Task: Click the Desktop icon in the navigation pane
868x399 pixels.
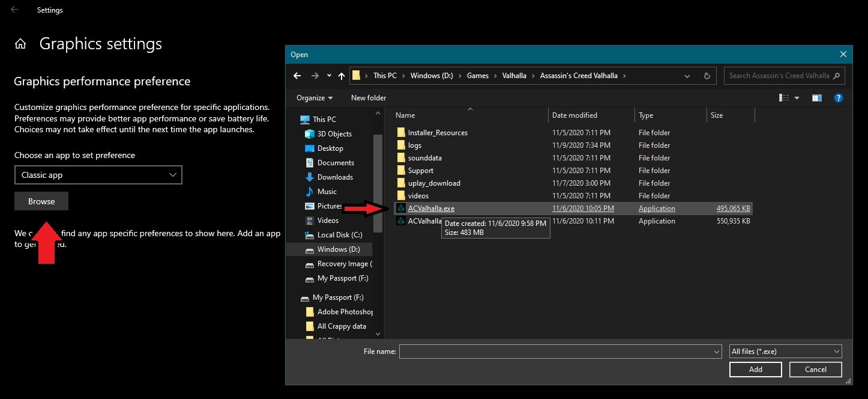Action: [310, 148]
